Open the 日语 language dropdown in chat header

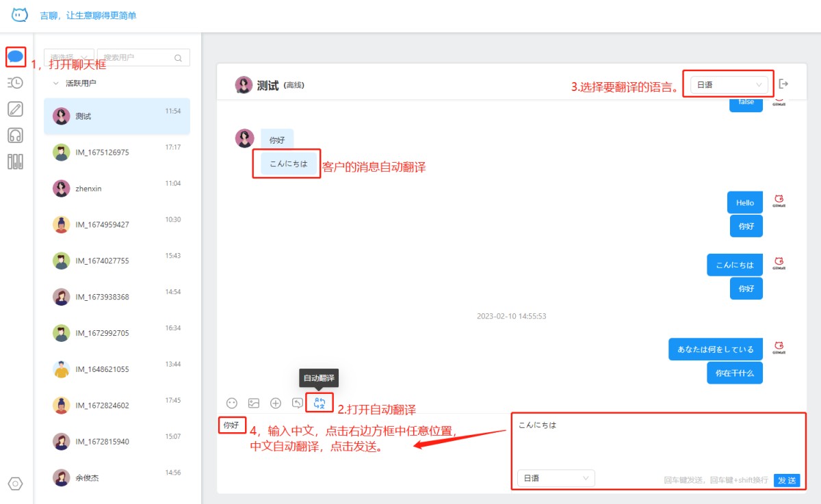click(729, 85)
